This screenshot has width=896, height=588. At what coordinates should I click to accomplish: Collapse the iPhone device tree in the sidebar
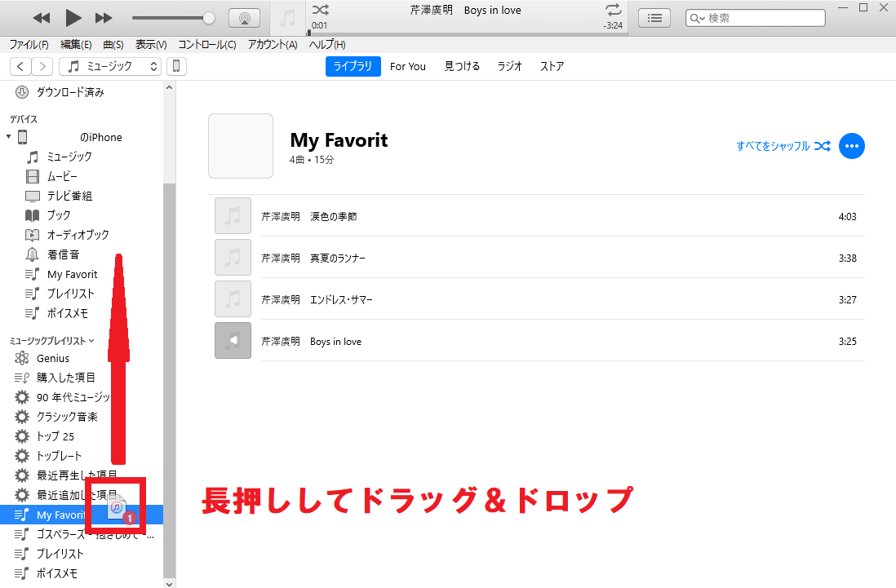pyautogui.click(x=7, y=136)
